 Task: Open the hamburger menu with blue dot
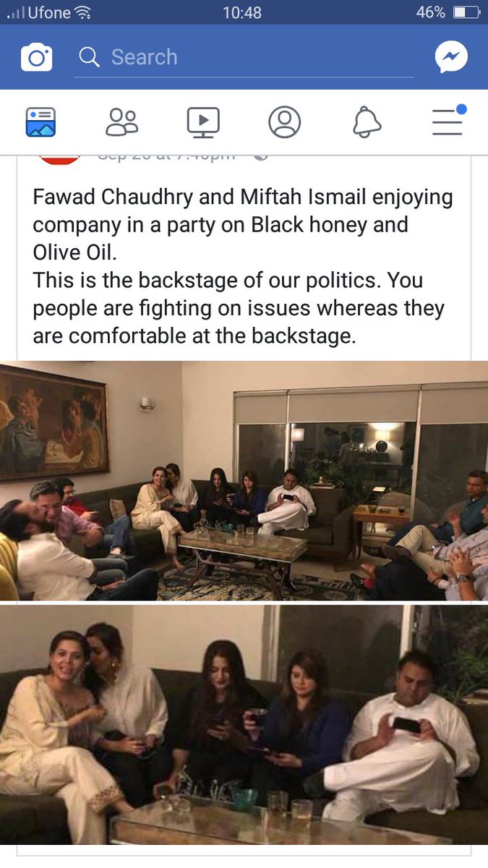(x=449, y=120)
